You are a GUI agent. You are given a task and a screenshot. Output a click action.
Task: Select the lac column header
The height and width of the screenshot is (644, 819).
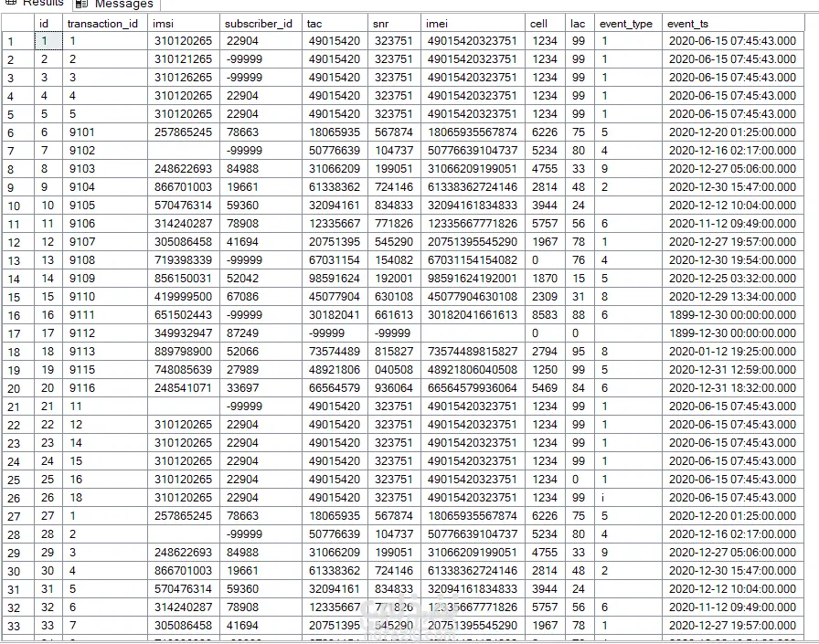[580, 24]
